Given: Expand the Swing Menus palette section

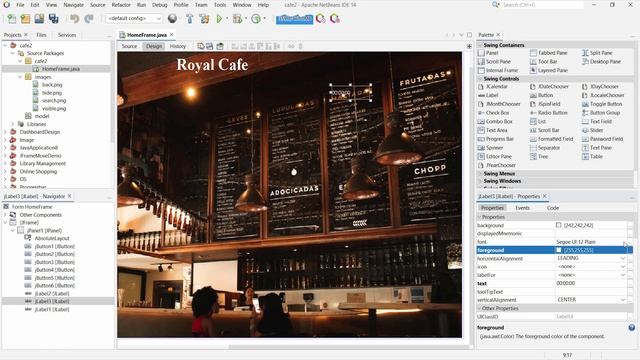Looking at the screenshot, I should click(480, 173).
